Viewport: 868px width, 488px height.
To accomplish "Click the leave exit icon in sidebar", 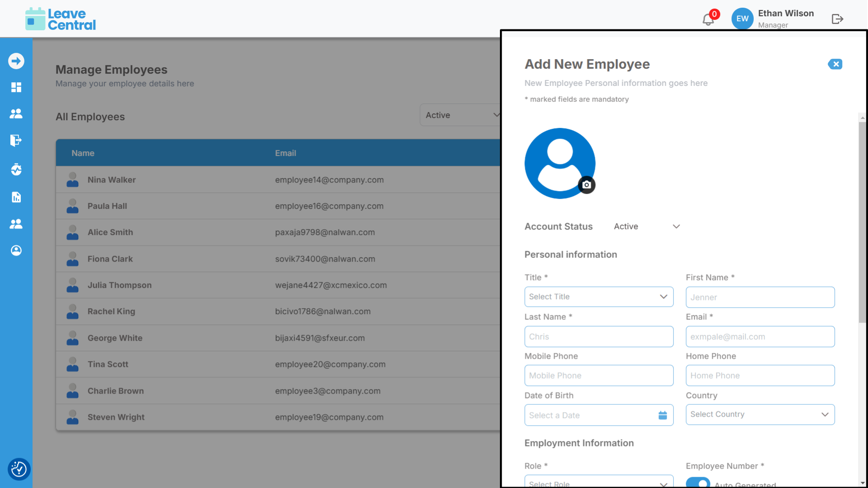I will [x=16, y=141].
